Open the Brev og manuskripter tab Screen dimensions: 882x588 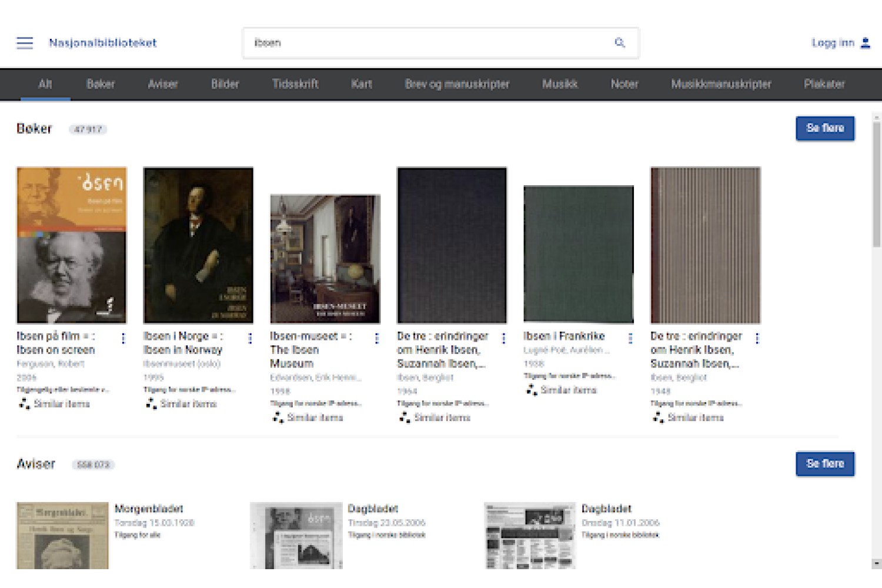pyautogui.click(x=457, y=84)
